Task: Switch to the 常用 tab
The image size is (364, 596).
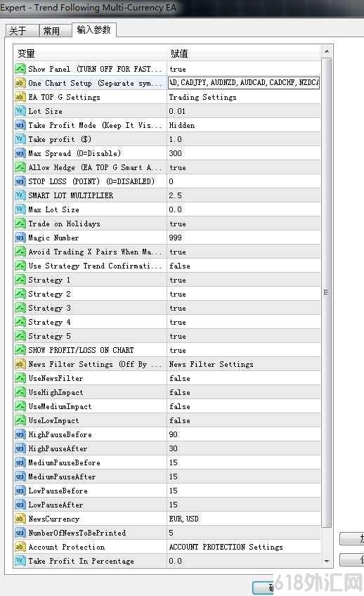Action: coord(55,30)
